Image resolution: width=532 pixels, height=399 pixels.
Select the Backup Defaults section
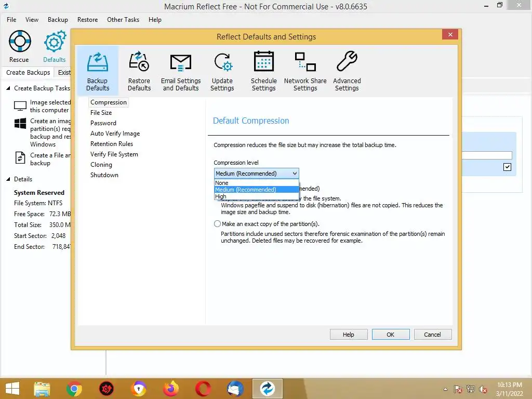[97, 71]
